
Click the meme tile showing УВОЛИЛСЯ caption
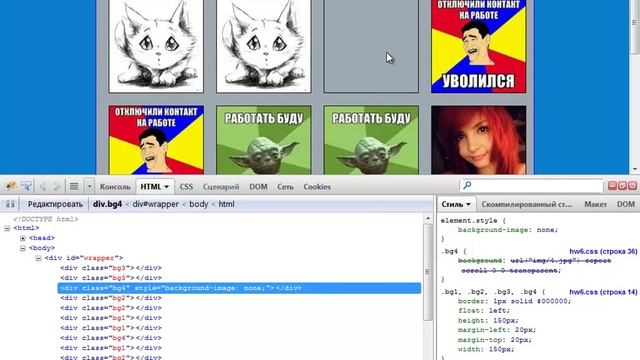pos(478,46)
